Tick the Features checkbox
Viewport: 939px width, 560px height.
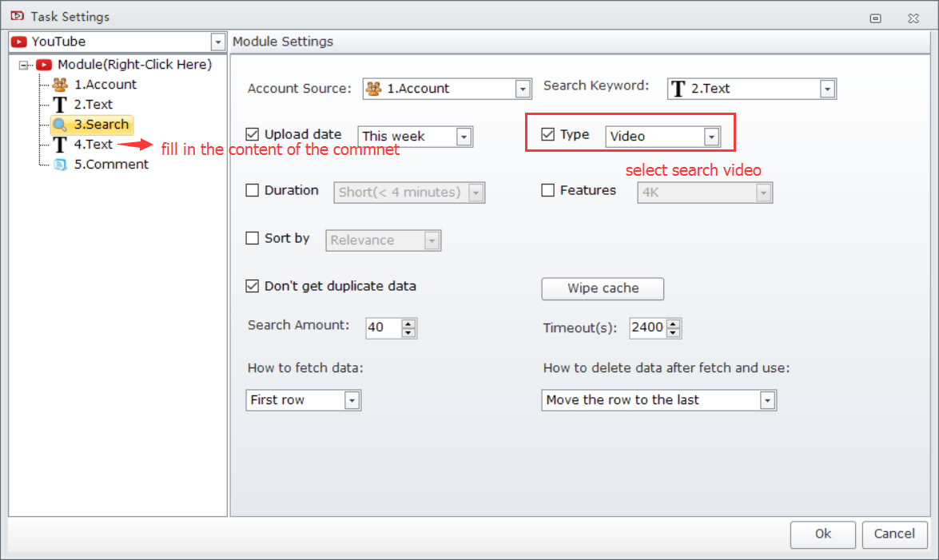coord(548,191)
